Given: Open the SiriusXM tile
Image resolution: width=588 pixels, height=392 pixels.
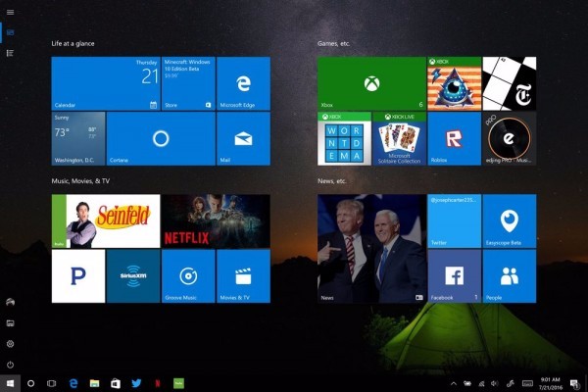Looking at the screenshot, I should tap(133, 276).
